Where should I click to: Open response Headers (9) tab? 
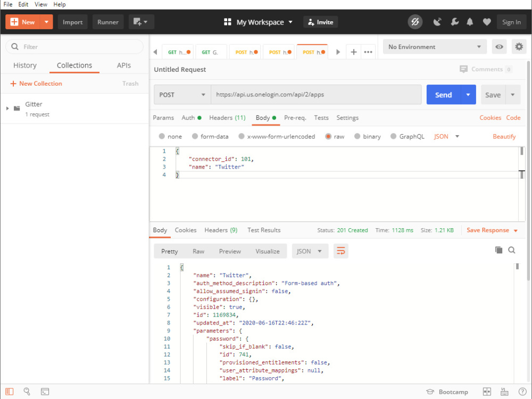pos(221,230)
